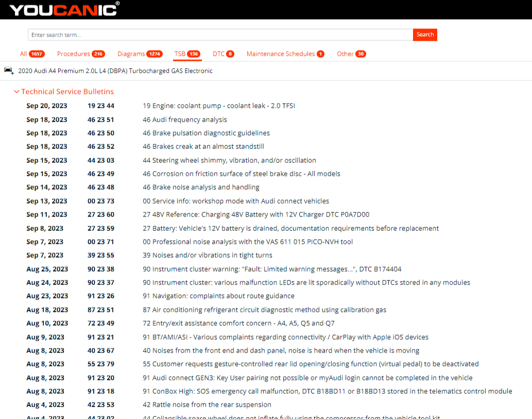Open Entry/exit assistance comfort concern bulletin
This screenshot has width=532, height=419.
238,323
